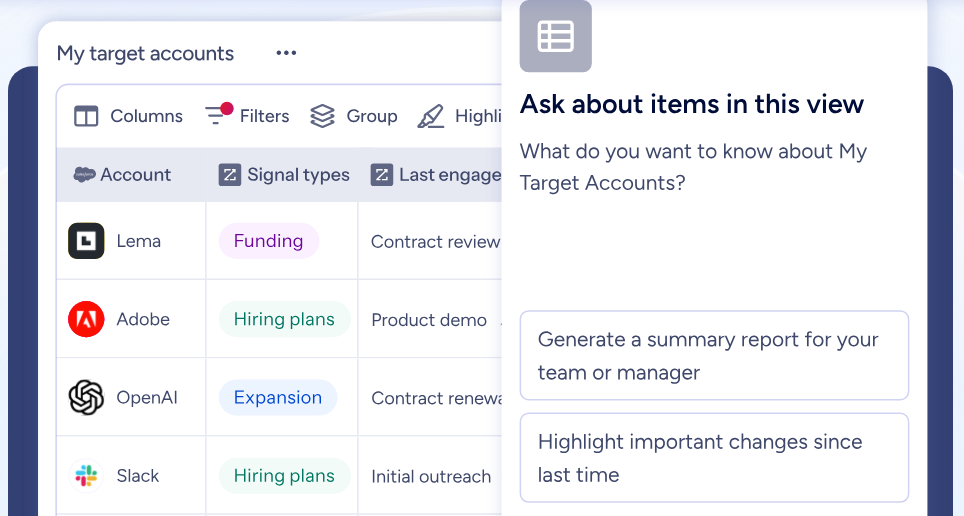Click the Columns layout icon

(86, 116)
